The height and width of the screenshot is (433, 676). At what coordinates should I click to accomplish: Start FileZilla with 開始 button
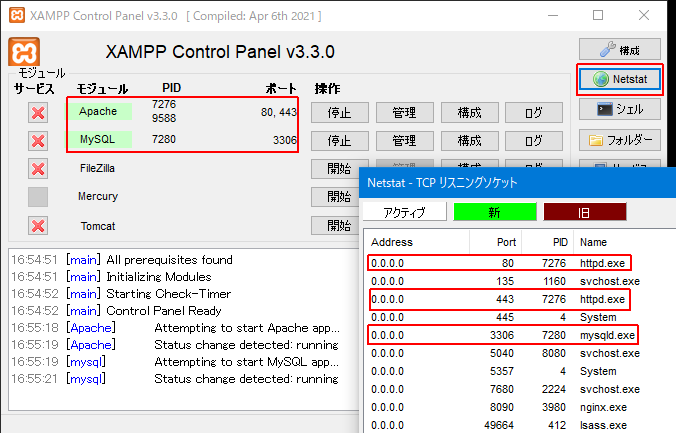[x=335, y=169]
